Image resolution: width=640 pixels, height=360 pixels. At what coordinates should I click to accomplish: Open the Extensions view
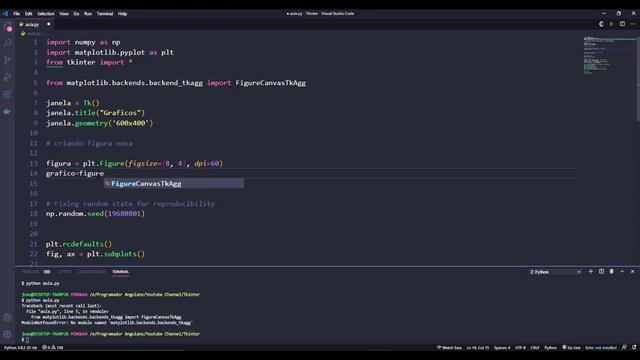point(8,94)
